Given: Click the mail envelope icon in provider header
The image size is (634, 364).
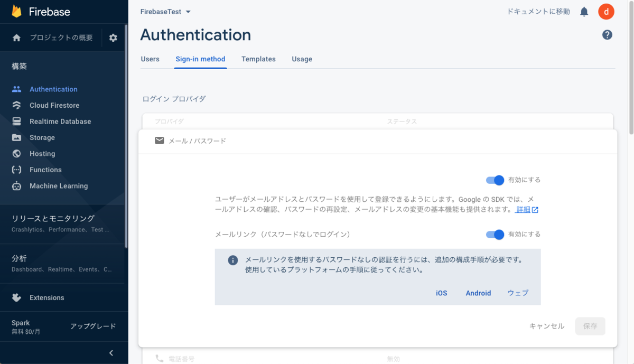Looking at the screenshot, I should (160, 141).
